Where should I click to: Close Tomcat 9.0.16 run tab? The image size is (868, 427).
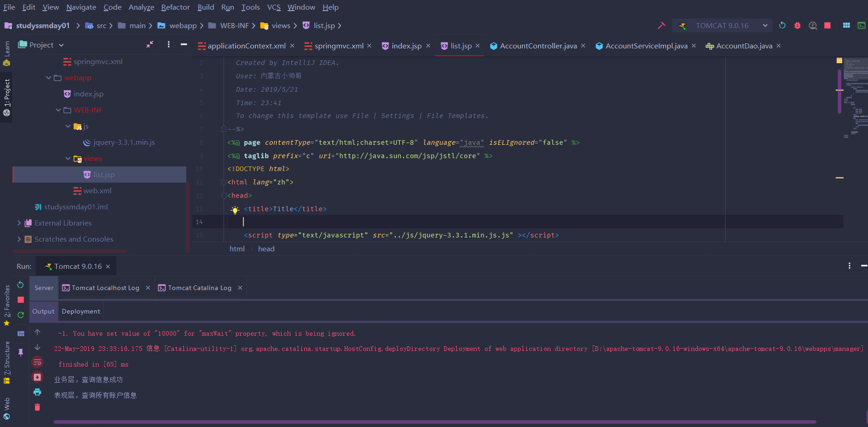(108, 266)
